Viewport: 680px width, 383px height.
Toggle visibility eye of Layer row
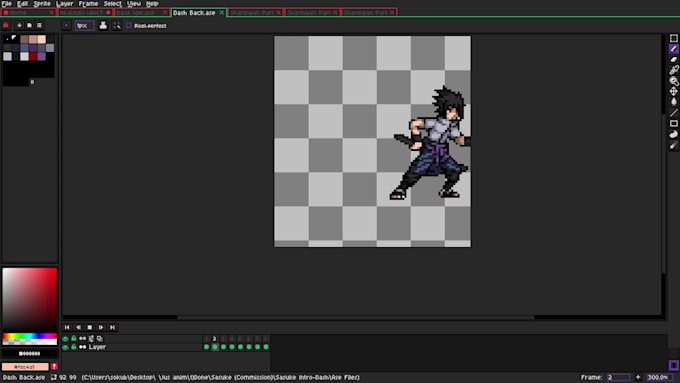tap(65, 347)
